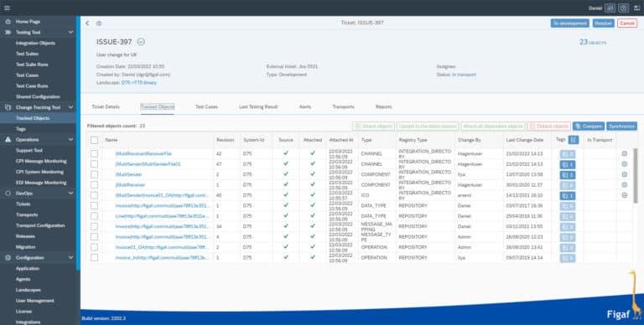The image size is (644, 325).
Task: Check the |MultiReceiver|ReceiverFile row checkbox
Action: click(95, 153)
